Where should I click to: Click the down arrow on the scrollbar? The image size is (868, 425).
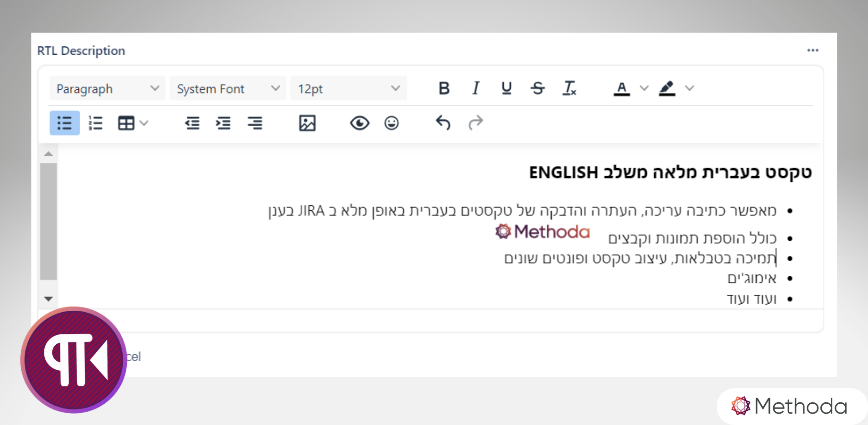48,298
